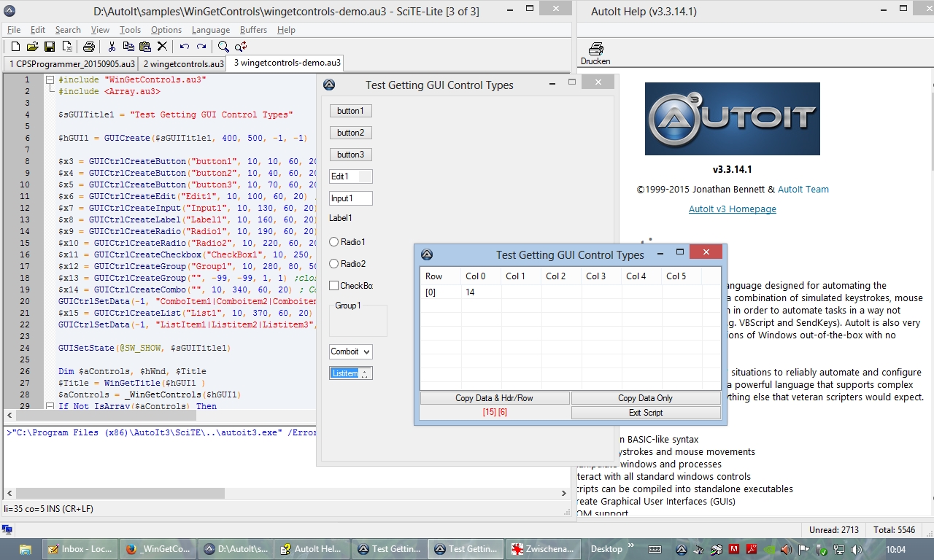Tick the CheckBox1 checkbox
This screenshot has width=934, height=560.
[x=334, y=286]
